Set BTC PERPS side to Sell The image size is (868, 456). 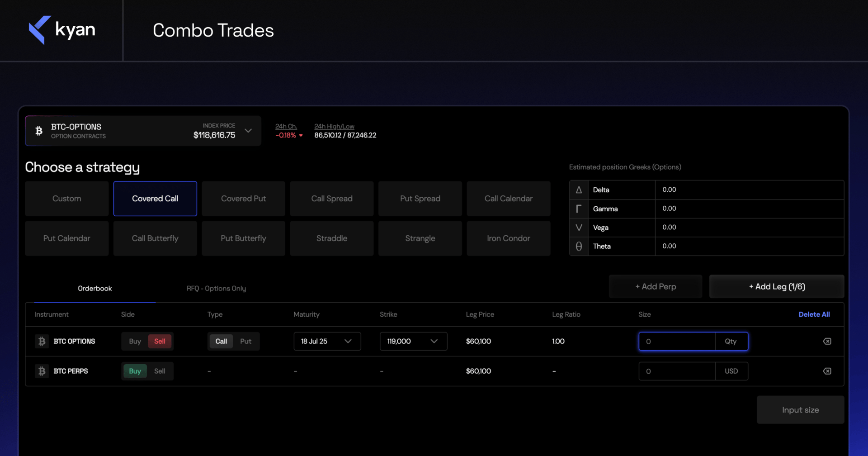click(x=160, y=371)
